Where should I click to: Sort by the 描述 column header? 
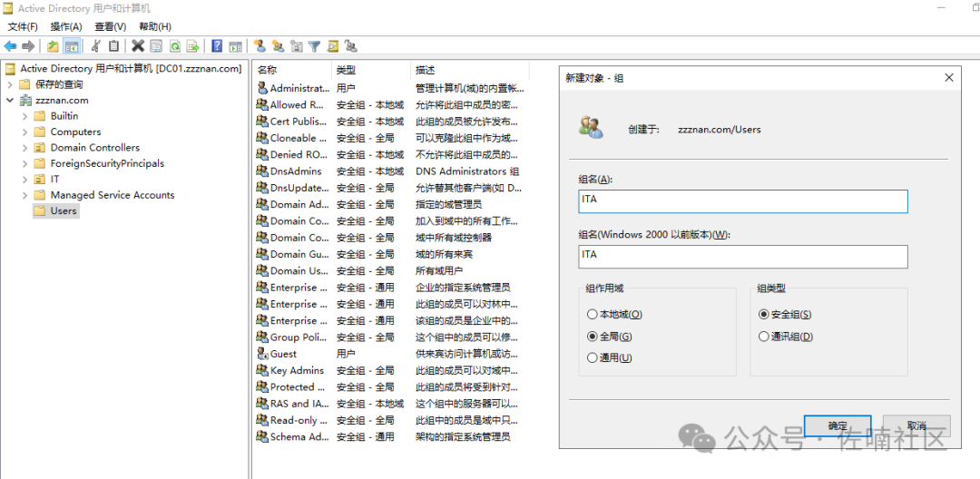tap(470, 70)
